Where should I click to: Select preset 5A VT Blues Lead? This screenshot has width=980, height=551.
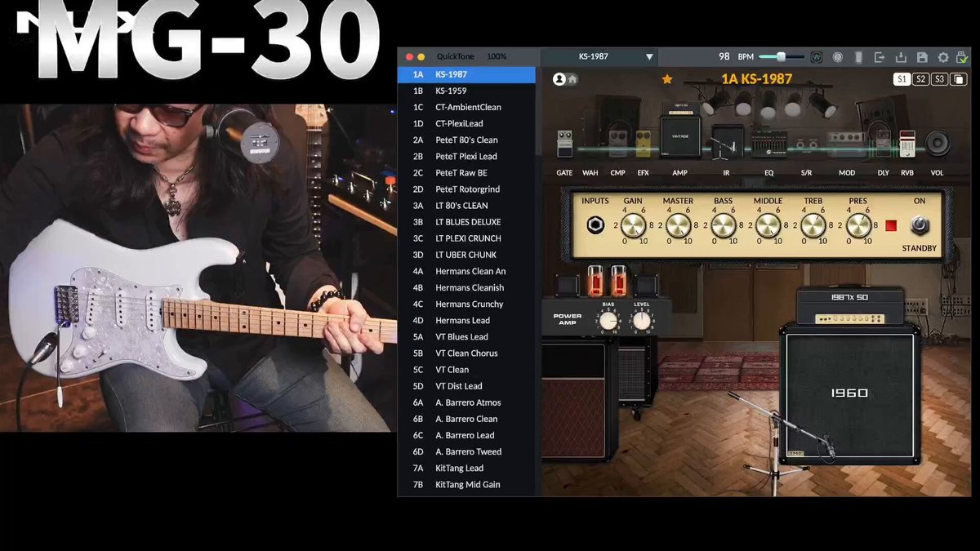tap(466, 336)
